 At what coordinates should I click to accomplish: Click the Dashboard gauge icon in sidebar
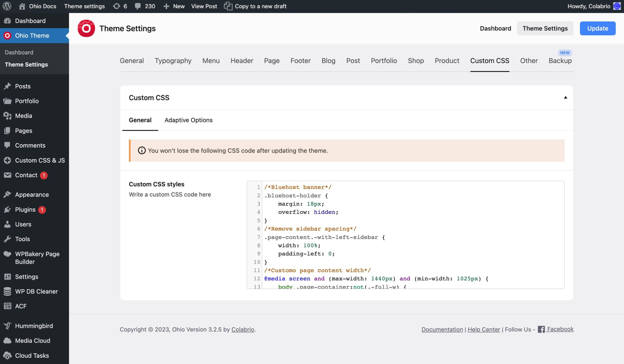tap(7, 21)
